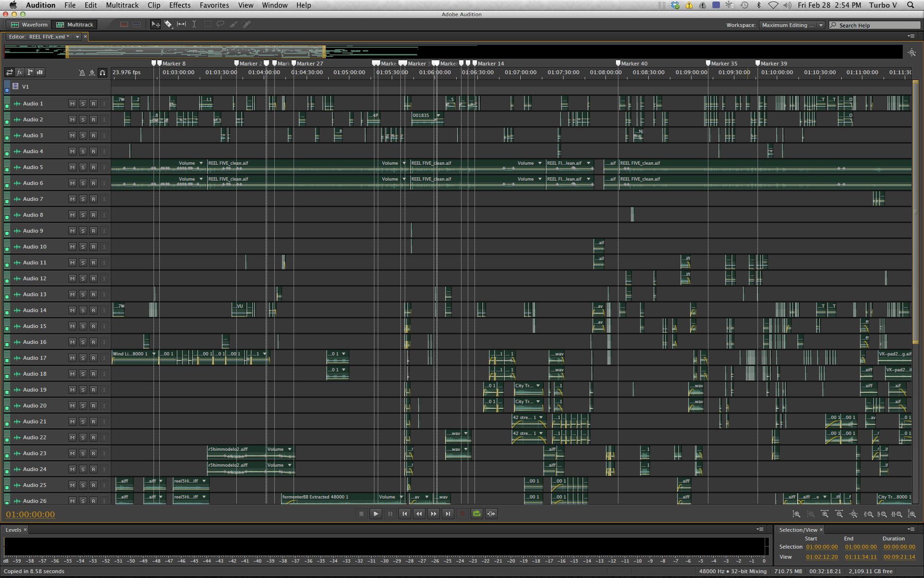Click inside the Levels meter panel
Screen dimensions: 924x578
[x=385, y=547]
